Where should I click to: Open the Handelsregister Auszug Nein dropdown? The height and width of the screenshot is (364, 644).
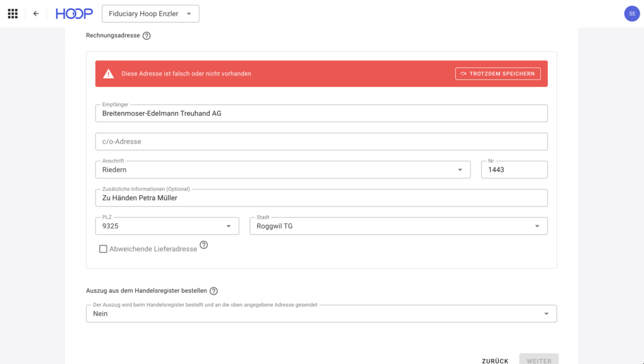[x=321, y=314]
